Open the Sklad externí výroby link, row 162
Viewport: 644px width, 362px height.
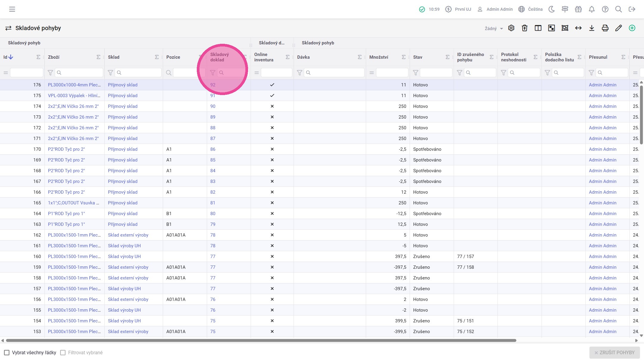click(x=128, y=235)
